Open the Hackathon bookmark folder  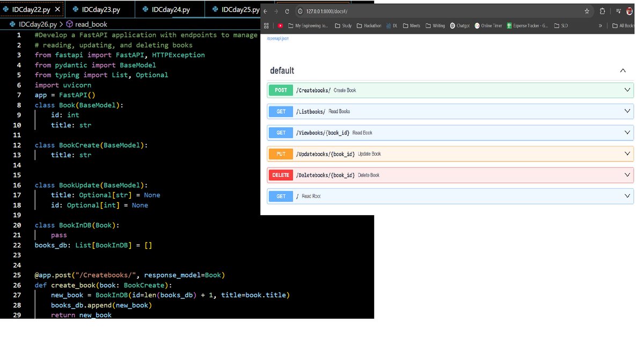tap(370, 26)
